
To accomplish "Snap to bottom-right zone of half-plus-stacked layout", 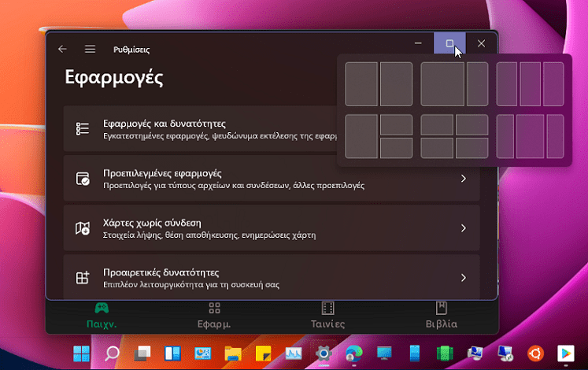I will tap(397, 148).
